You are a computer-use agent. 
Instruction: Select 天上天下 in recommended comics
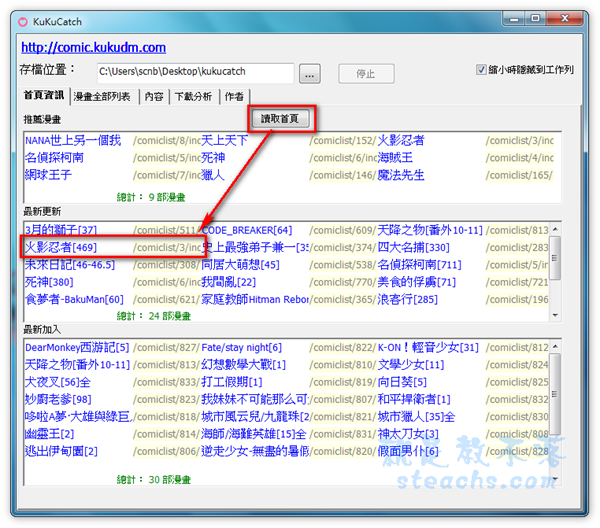coord(225,140)
